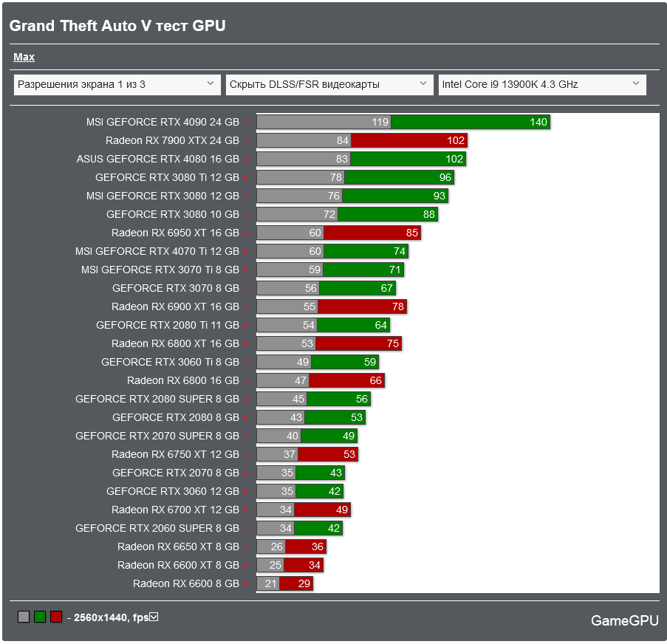
Task: Remove MSI GEFORCE RTX 3070 Ti row with red X
Action: pos(246,270)
